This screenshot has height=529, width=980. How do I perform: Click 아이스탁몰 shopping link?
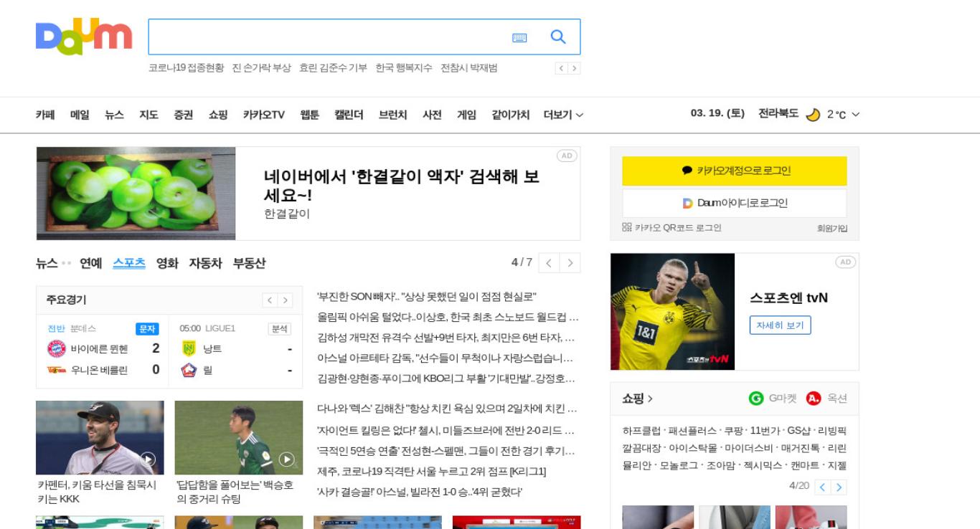point(693,448)
